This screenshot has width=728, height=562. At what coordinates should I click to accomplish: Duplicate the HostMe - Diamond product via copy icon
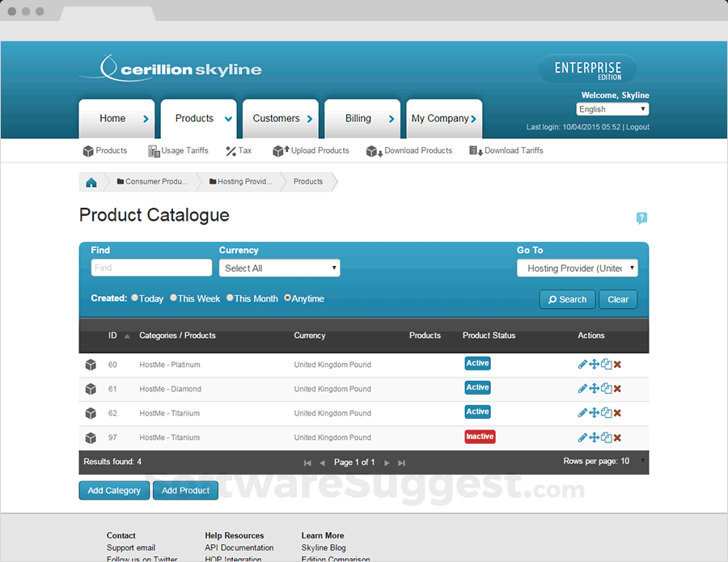click(607, 388)
